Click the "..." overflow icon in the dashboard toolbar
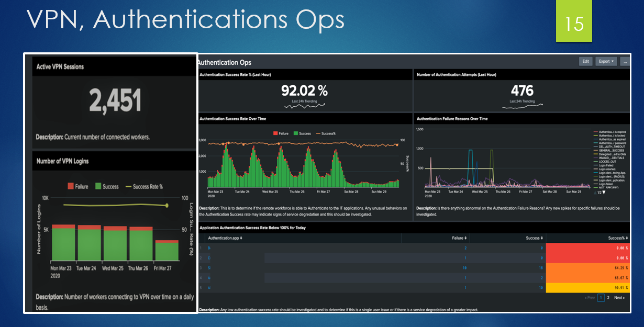The height and width of the screenshot is (327, 644). [625, 61]
